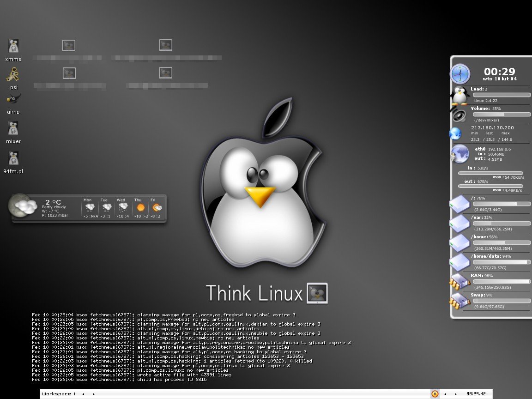Click the RAM usage bar
This screenshot has height=399, width=532.
[x=502, y=282]
